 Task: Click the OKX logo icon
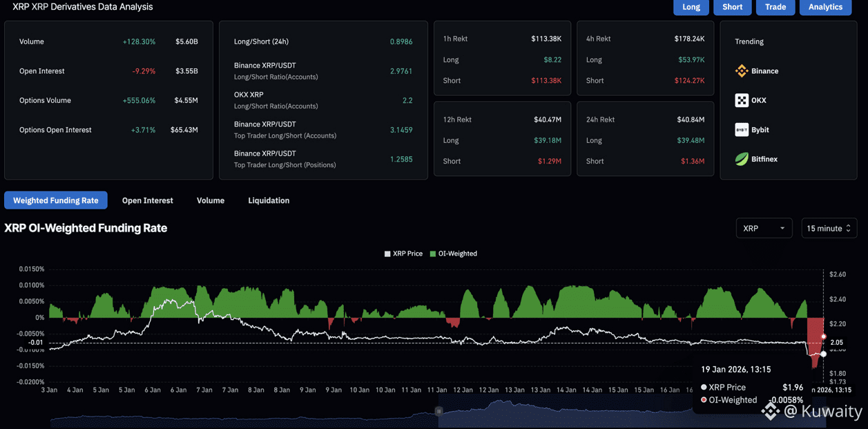[x=742, y=100]
